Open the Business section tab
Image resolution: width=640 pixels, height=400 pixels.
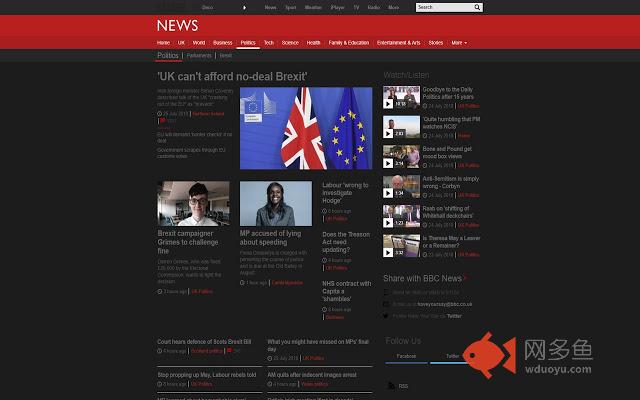pos(222,43)
